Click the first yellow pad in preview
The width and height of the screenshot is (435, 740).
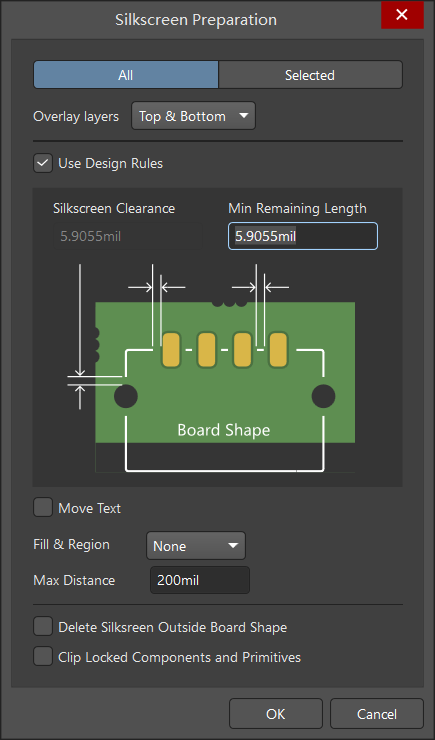coord(171,350)
